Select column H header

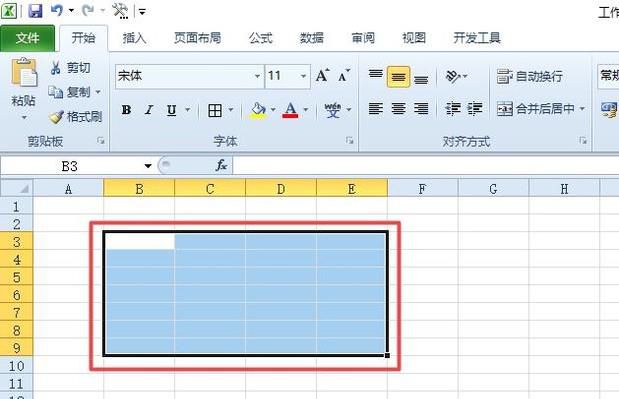564,188
